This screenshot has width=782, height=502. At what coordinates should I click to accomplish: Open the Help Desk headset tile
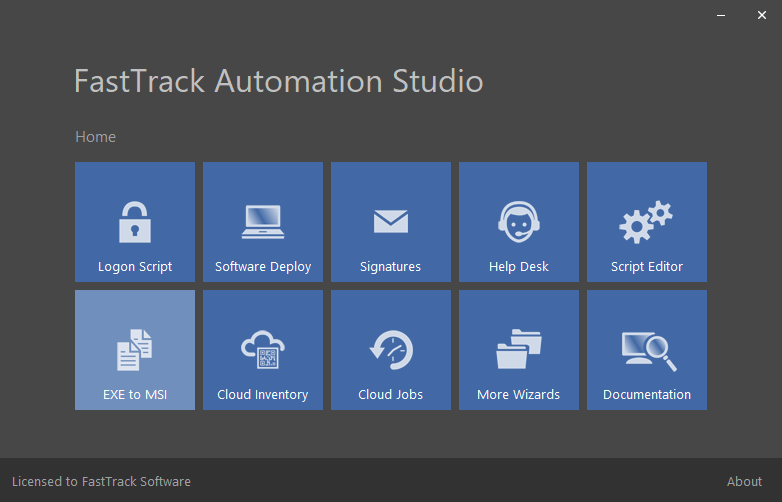[x=519, y=222]
